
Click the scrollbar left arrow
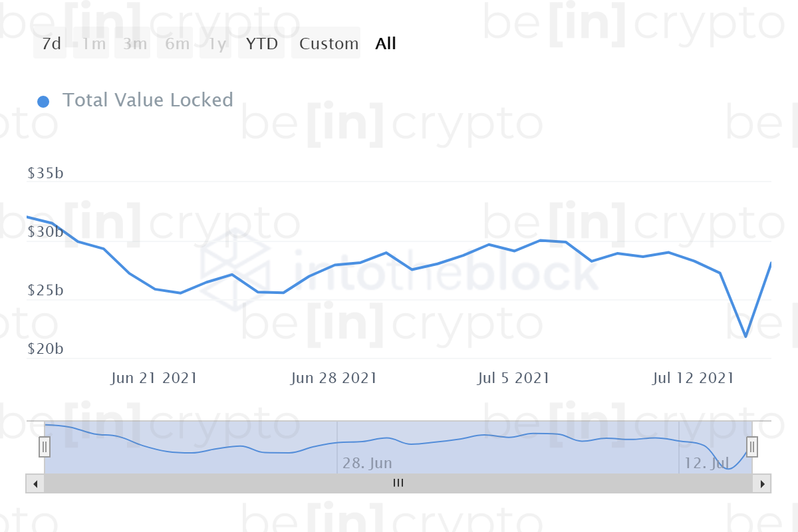(x=35, y=483)
